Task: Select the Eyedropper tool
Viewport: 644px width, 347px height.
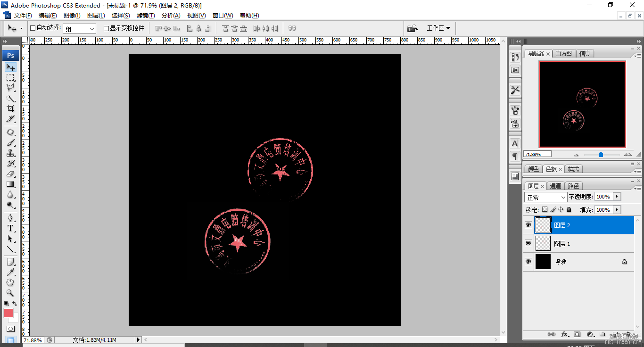Action: (x=10, y=273)
